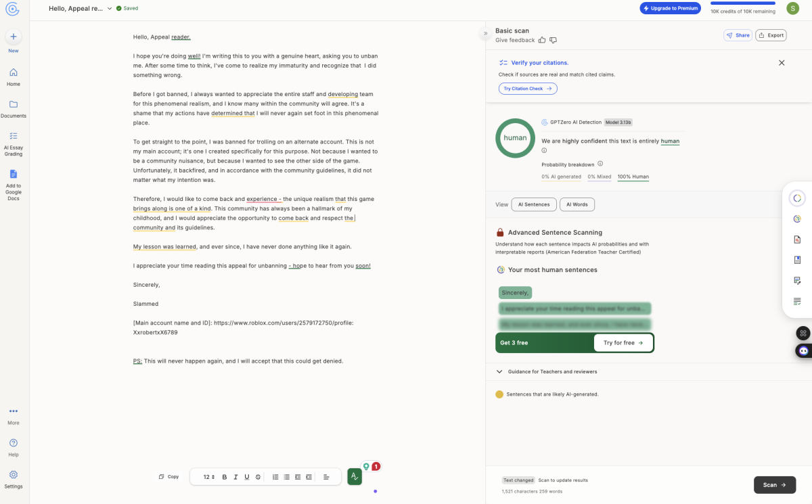Click the thumbs down feedback icon

click(553, 41)
